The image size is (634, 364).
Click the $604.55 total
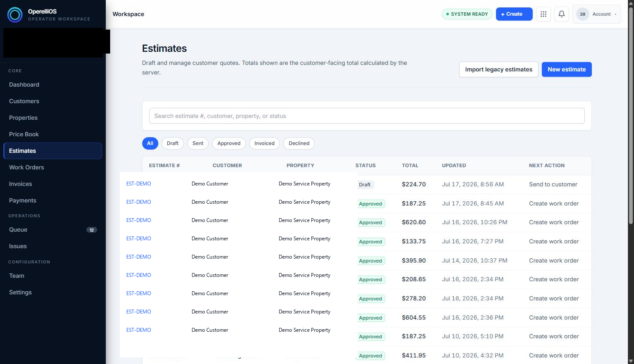coord(414,318)
